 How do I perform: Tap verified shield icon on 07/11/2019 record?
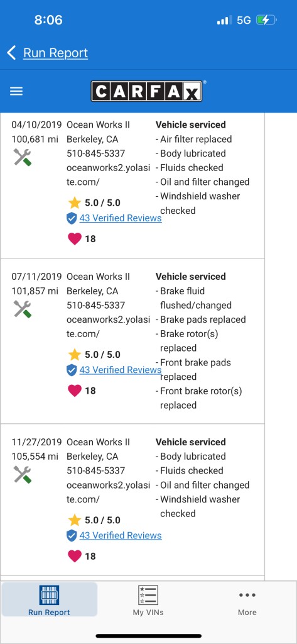coord(72,370)
